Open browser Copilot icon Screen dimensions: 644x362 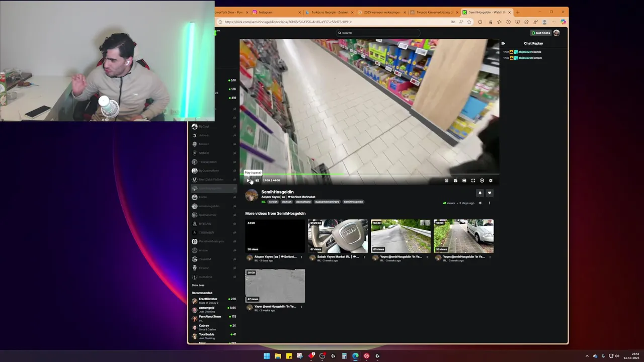[x=563, y=22]
